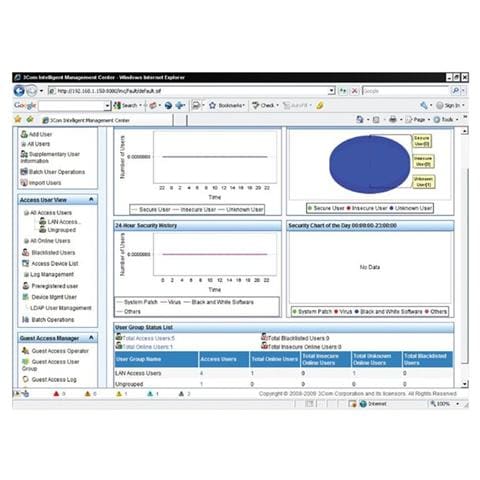Click the yellow minor alarm icon
The width and height of the screenshot is (480, 480).
tap(119, 394)
